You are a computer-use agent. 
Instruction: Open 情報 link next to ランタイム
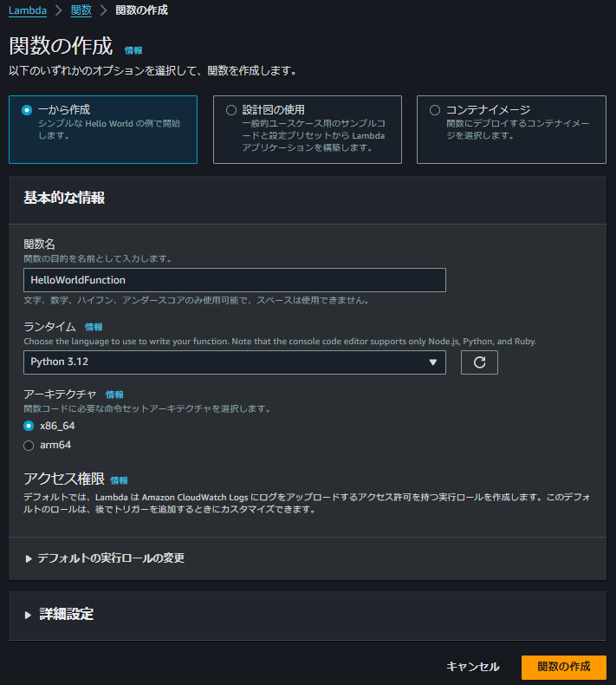(94, 327)
